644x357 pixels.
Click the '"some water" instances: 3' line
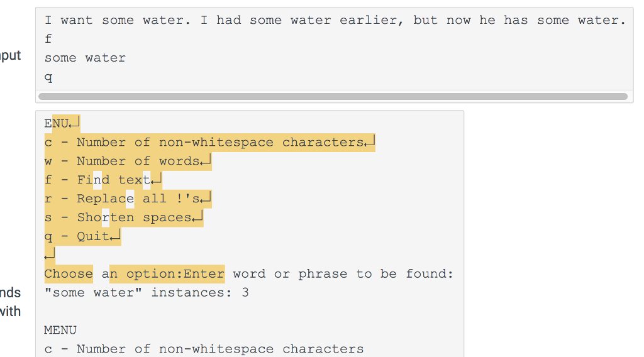point(147,292)
